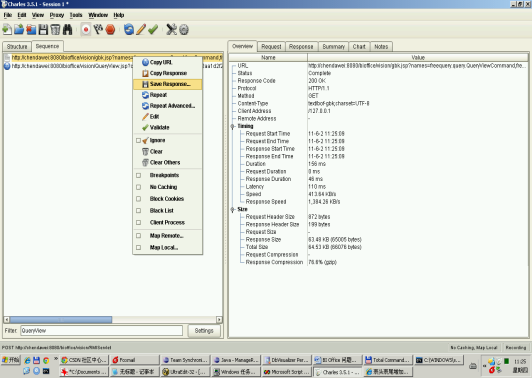Toggle the Map Remote... checkbox
This screenshot has height=378, width=532.
click(138, 236)
